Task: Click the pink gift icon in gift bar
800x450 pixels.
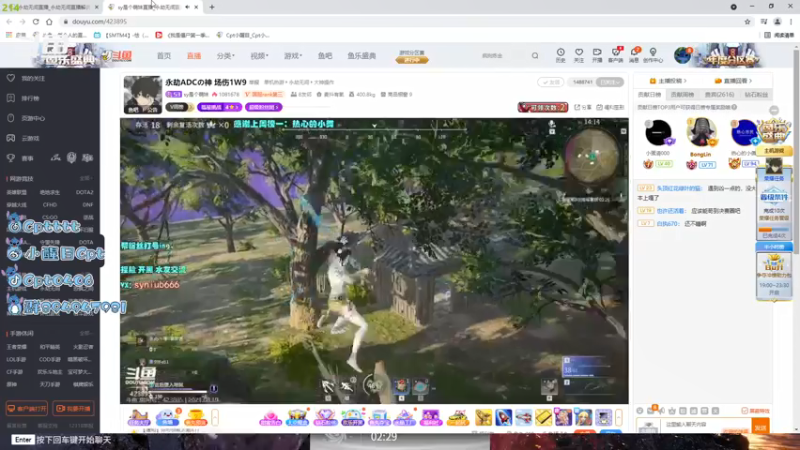Action: [x=270, y=418]
